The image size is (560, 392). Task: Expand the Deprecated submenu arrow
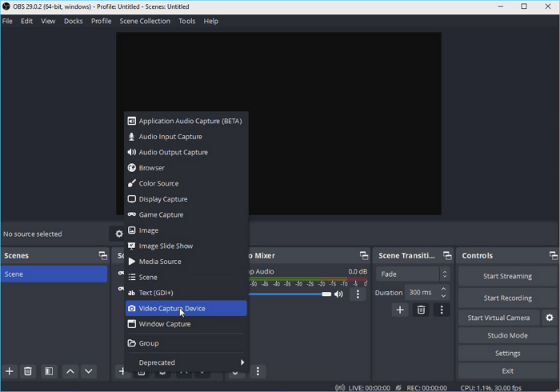[242, 362]
